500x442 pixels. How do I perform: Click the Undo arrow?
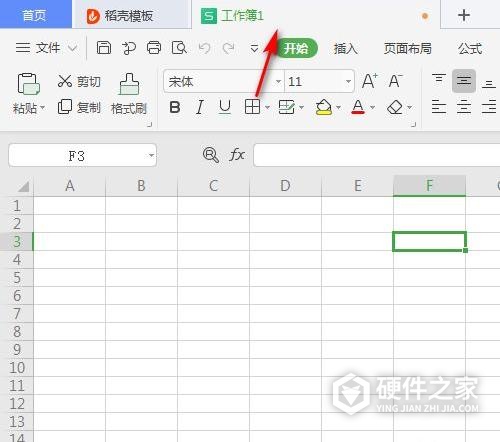204,48
